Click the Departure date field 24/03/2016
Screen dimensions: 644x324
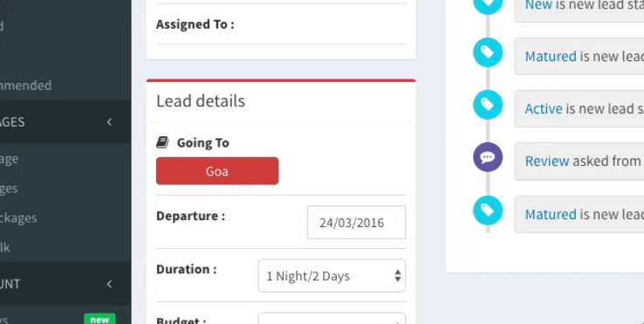tap(356, 222)
